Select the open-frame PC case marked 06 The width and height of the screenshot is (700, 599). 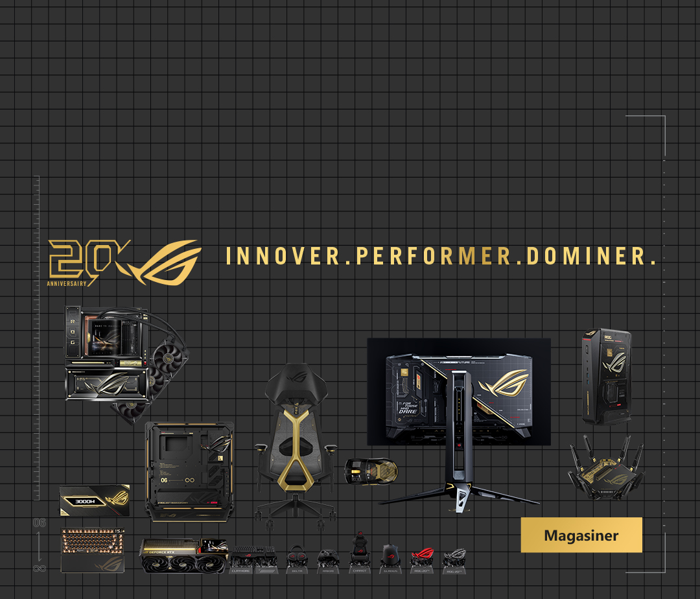click(189, 471)
